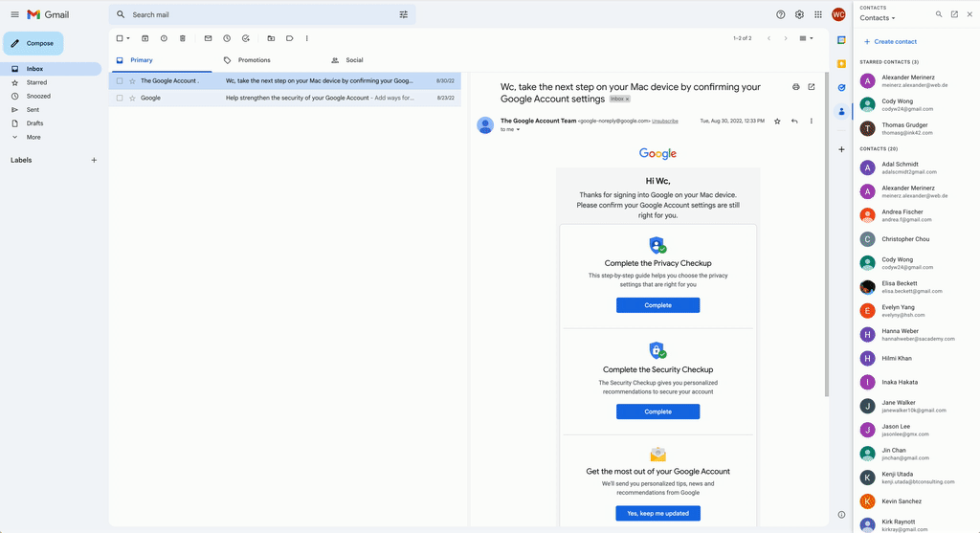Get add-ons with the plus icon
Image resolution: width=980 pixels, height=533 pixels.
[841, 149]
